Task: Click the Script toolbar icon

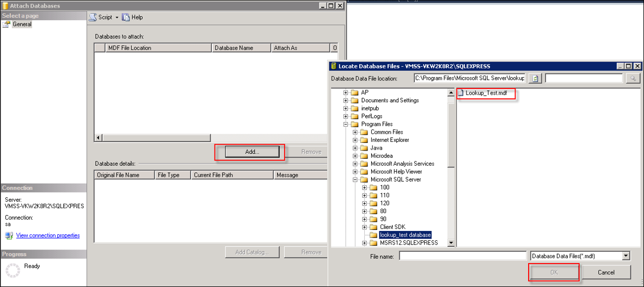Action: tap(93, 17)
